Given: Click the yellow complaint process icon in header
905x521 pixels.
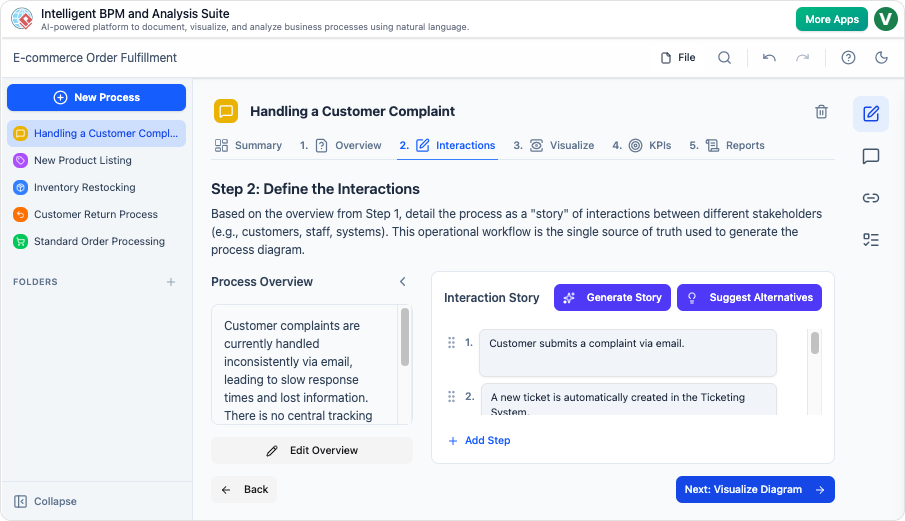Looking at the screenshot, I should click(226, 111).
